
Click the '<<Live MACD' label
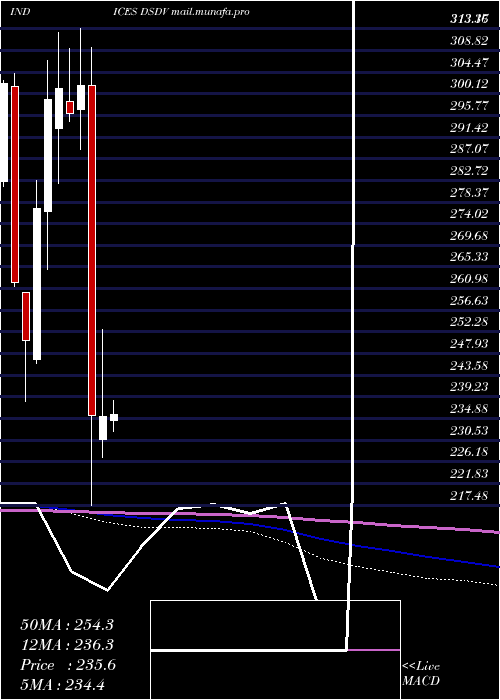click(421, 674)
